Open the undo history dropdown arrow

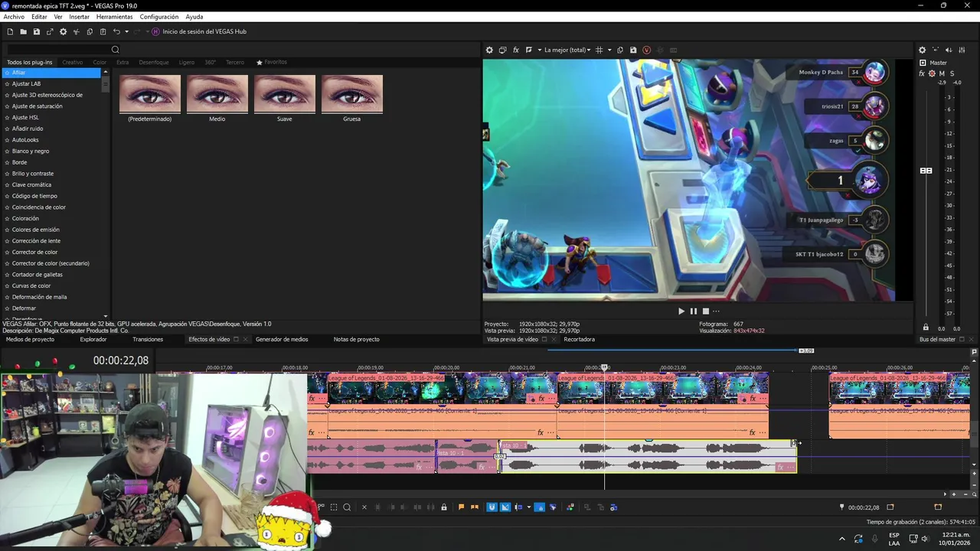tap(126, 31)
